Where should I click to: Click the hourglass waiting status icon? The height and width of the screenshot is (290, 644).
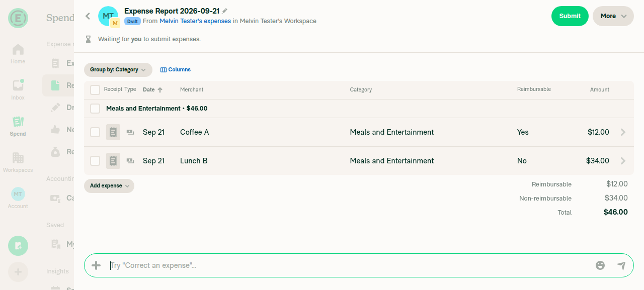pyautogui.click(x=89, y=39)
